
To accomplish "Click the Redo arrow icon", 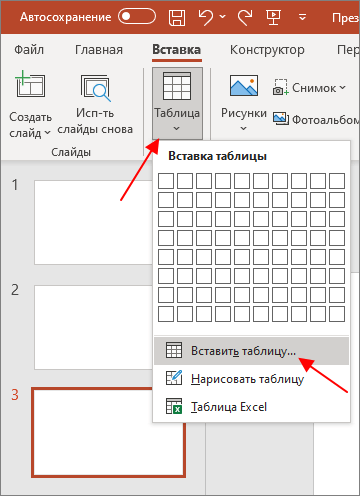I will (245, 17).
